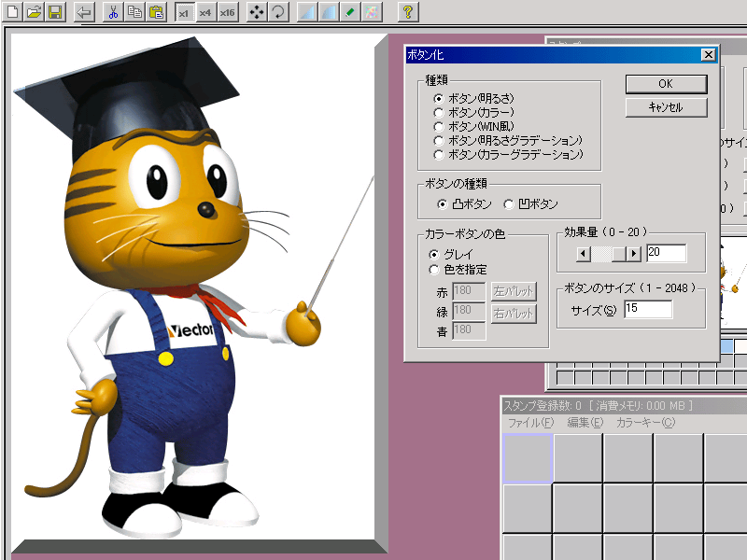Click the キャンセル button
This screenshot has height=560, width=747.
point(666,107)
